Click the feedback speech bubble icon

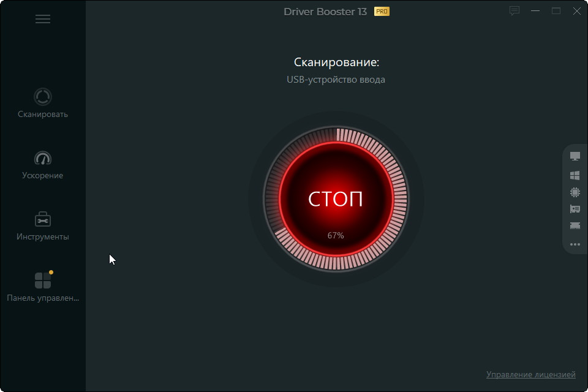(x=514, y=11)
